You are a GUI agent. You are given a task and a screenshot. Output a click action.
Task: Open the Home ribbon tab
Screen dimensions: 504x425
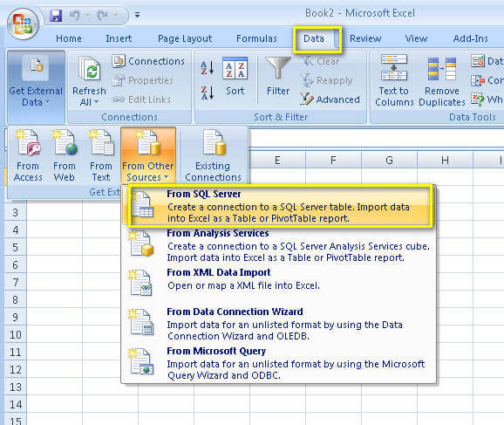69,38
